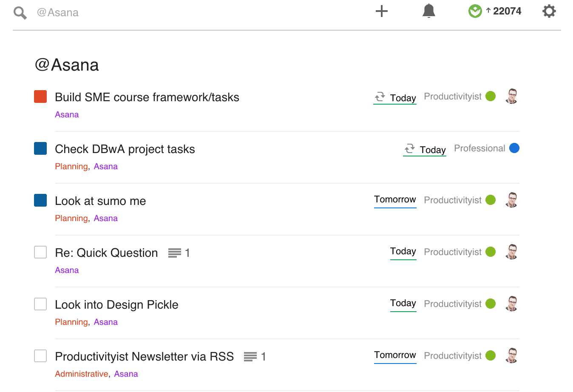Open karma score 22074

click(x=507, y=11)
